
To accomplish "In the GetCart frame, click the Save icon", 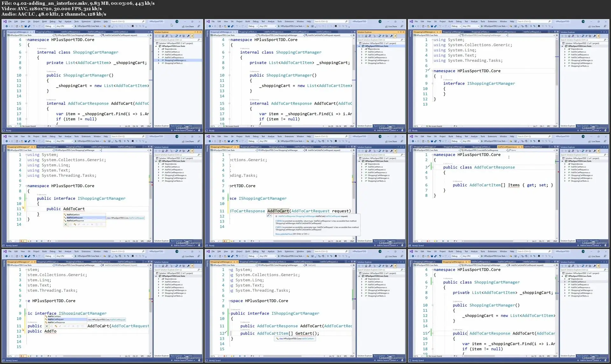I will point(229,256).
